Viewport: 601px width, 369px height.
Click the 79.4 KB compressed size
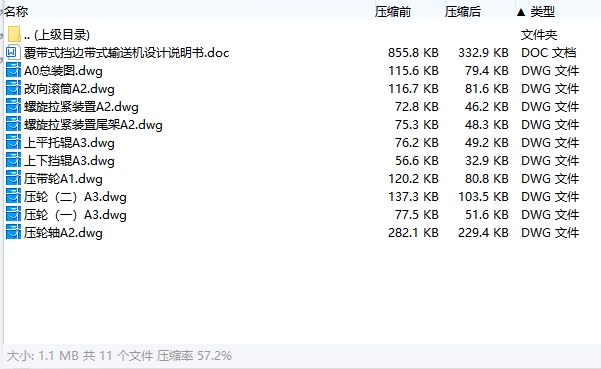(x=486, y=71)
